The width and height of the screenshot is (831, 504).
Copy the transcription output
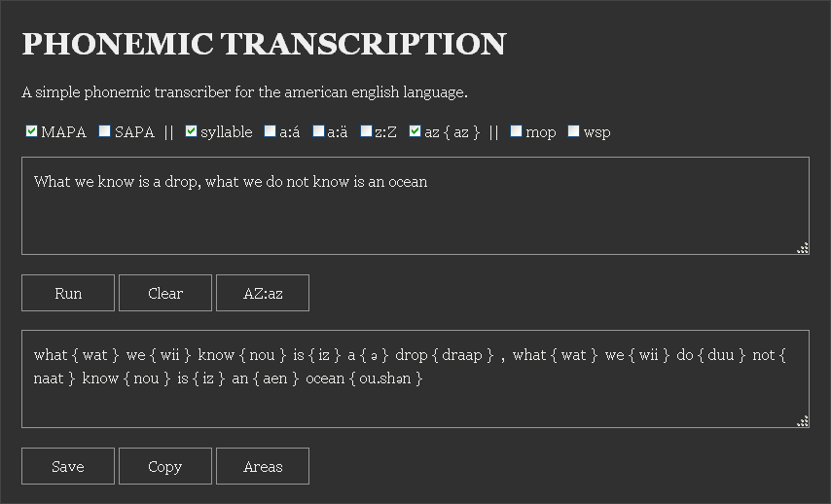coord(165,466)
